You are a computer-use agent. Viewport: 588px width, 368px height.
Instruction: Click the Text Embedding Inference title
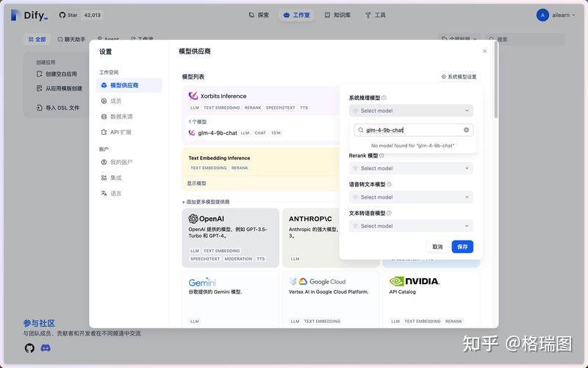point(219,158)
